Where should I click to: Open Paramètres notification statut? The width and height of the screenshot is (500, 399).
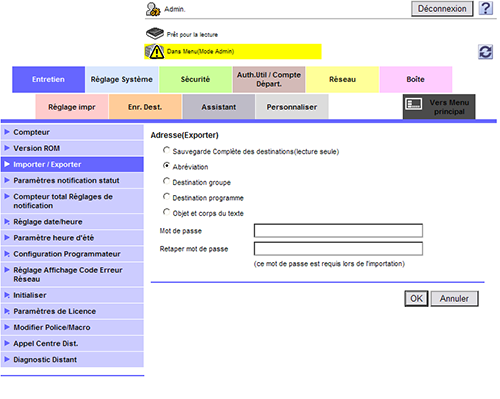coord(72,180)
